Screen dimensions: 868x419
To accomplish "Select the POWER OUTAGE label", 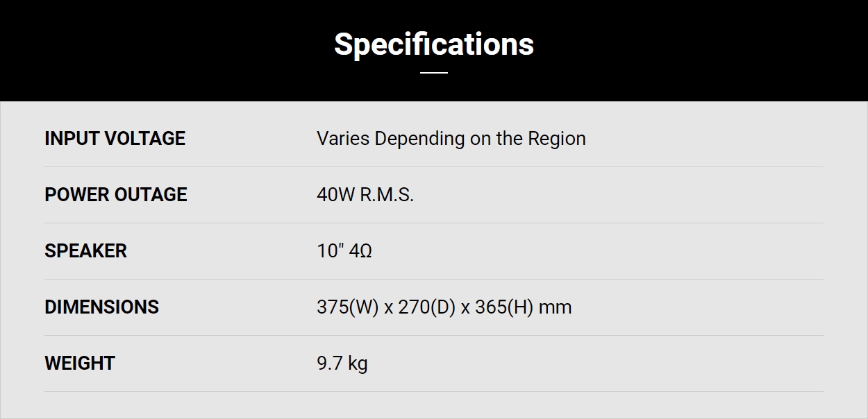I will click(x=116, y=194).
